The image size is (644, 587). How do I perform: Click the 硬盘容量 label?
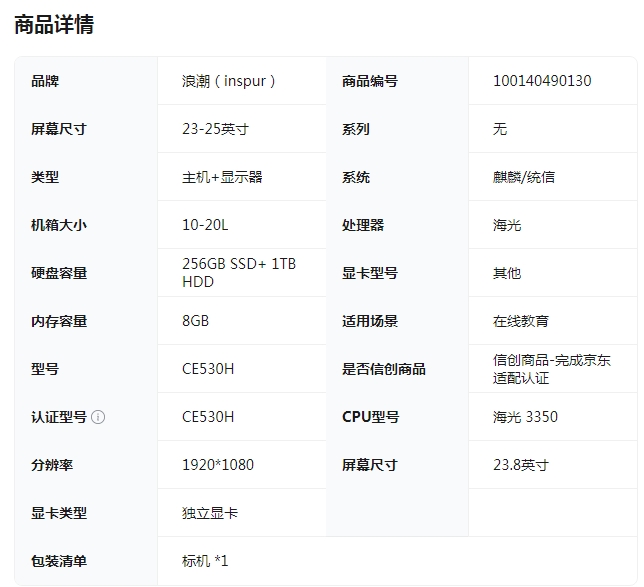coord(59,273)
